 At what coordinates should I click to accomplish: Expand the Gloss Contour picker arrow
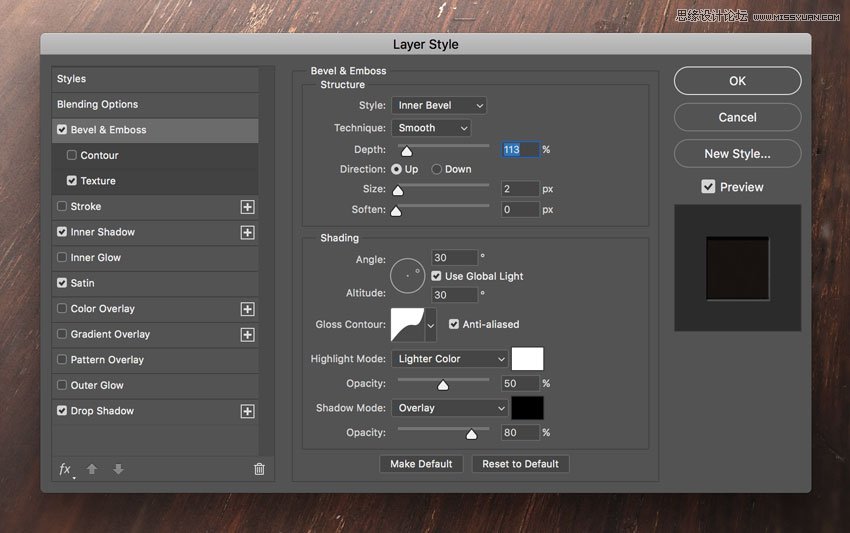pos(431,324)
